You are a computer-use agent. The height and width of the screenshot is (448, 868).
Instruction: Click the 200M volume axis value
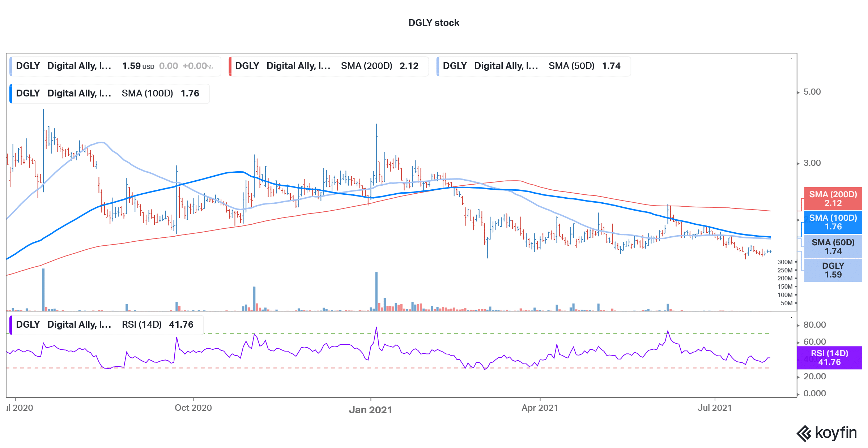785,278
